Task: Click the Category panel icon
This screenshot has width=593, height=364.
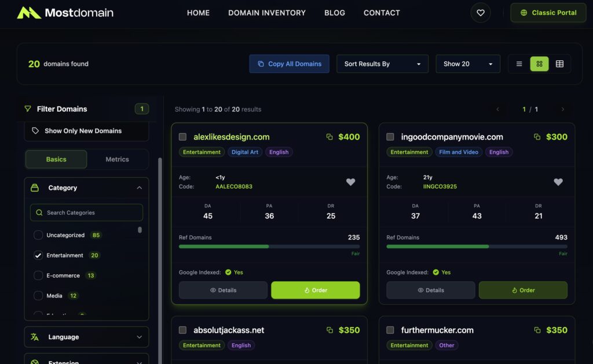Action: (x=35, y=187)
